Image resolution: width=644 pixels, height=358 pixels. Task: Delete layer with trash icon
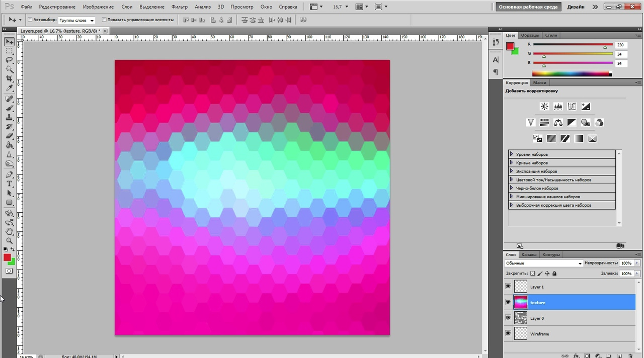(630, 355)
